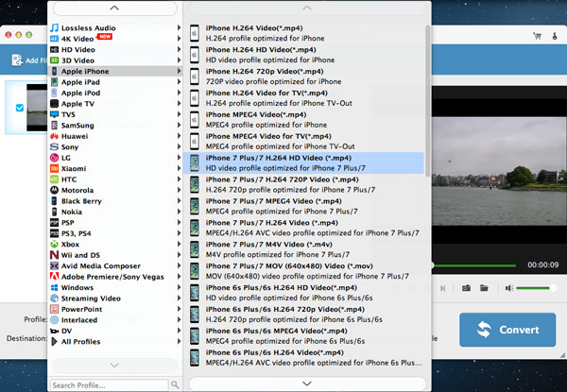
Task: Click the HTC logo icon
Action: 54,179
